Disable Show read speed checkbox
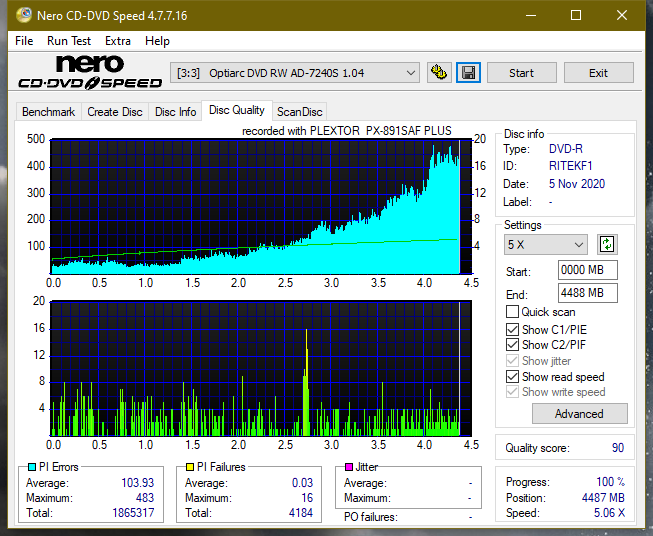 pos(512,376)
